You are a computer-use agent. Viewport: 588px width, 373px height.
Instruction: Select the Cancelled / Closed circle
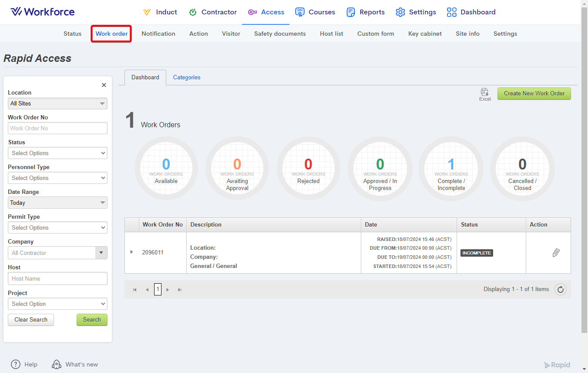(522, 168)
